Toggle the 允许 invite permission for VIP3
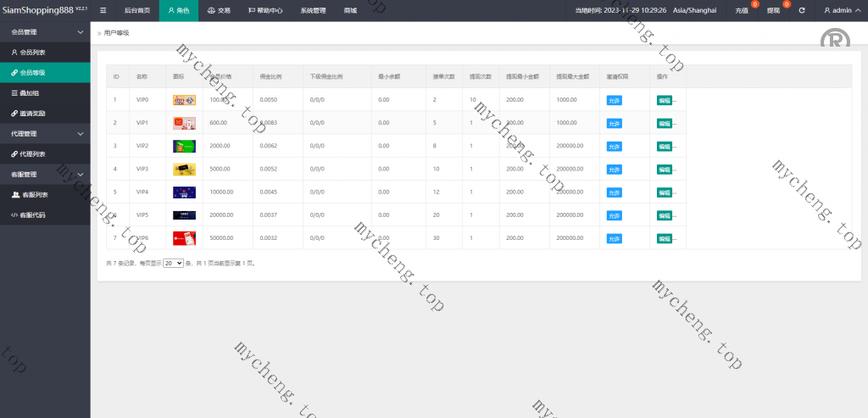Viewport: 868px width, 418px height. [615, 169]
